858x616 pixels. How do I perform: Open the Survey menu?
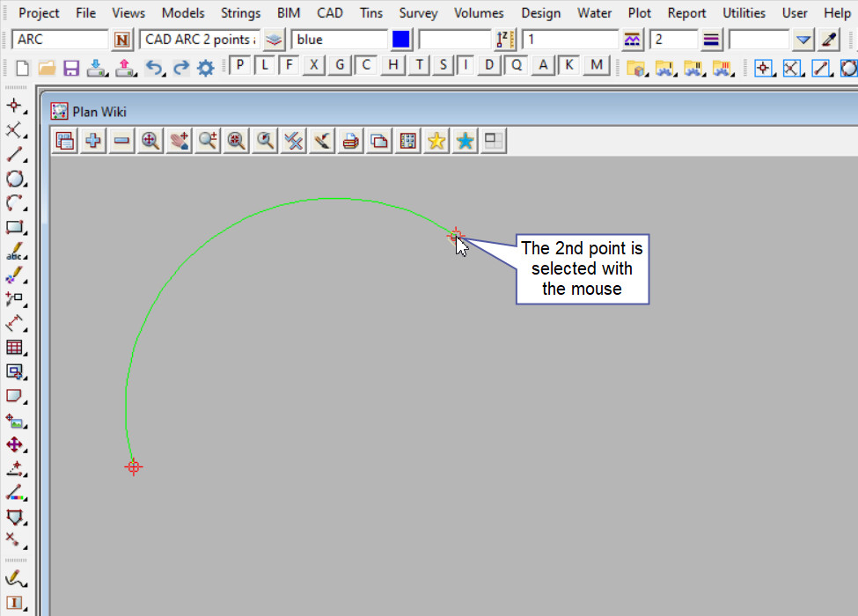point(418,13)
